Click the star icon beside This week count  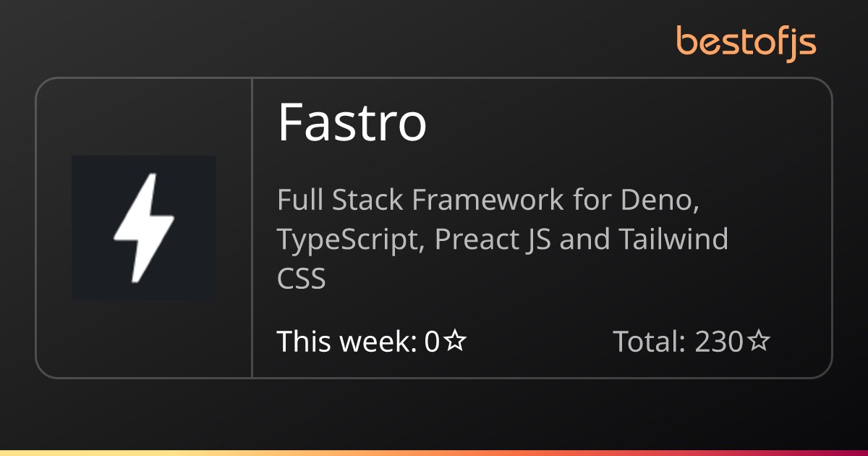click(x=454, y=341)
